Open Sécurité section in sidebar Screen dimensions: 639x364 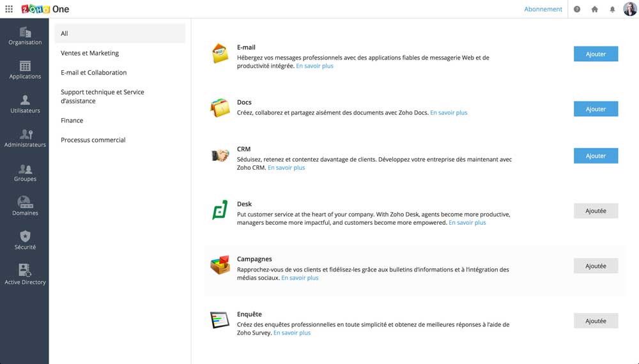coord(25,240)
